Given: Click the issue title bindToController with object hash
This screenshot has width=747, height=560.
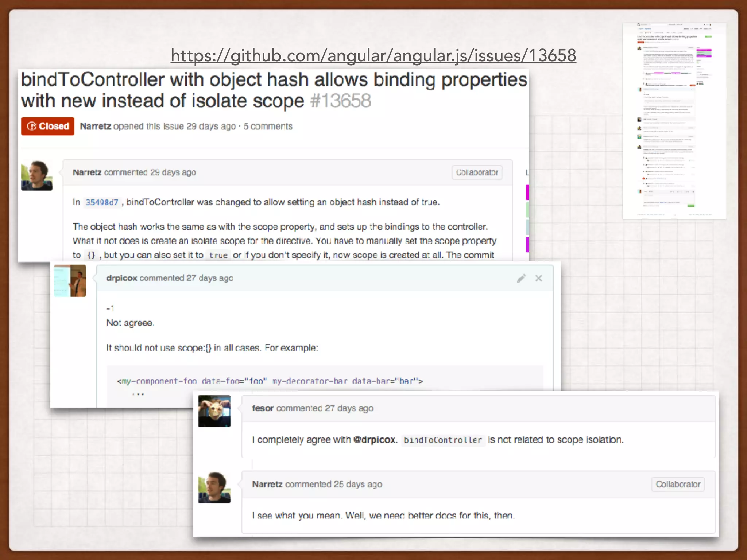Looking at the screenshot, I should tap(274, 90).
